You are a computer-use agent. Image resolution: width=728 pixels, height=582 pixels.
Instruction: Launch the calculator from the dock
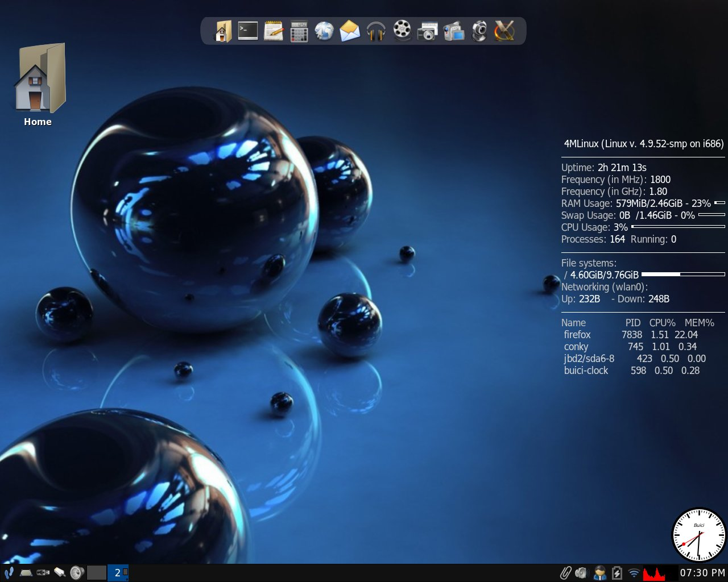pyautogui.click(x=299, y=31)
